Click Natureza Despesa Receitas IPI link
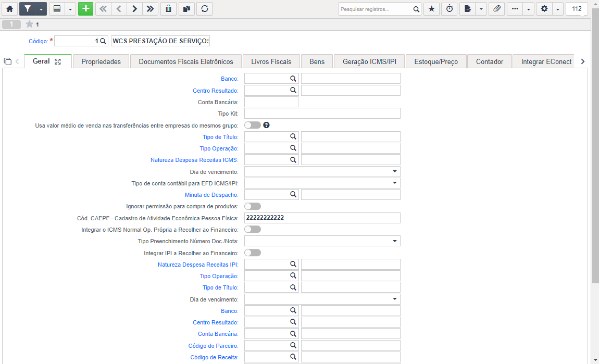599x364 pixels. (x=198, y=265)
